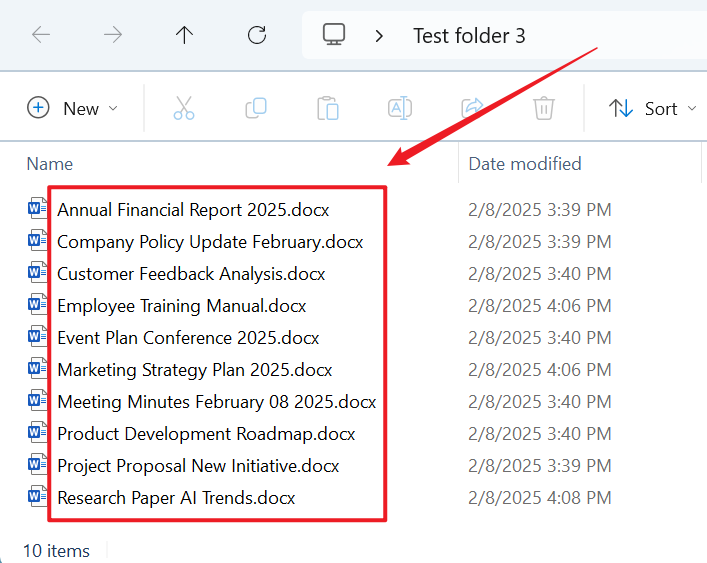
Task: Open the Sort options dropdown
Action: [x=653, y=108]
